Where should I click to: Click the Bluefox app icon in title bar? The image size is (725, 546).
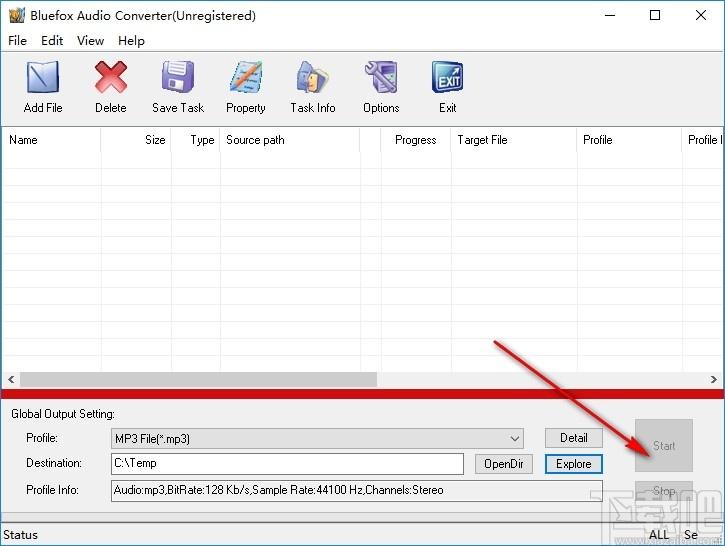pos(17,15)
